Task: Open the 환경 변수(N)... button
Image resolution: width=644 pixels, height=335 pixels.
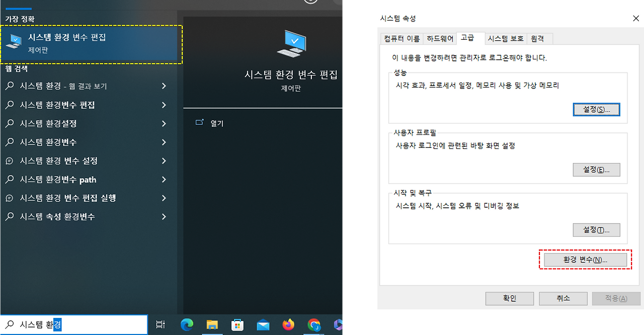Action: click(585, 260)
